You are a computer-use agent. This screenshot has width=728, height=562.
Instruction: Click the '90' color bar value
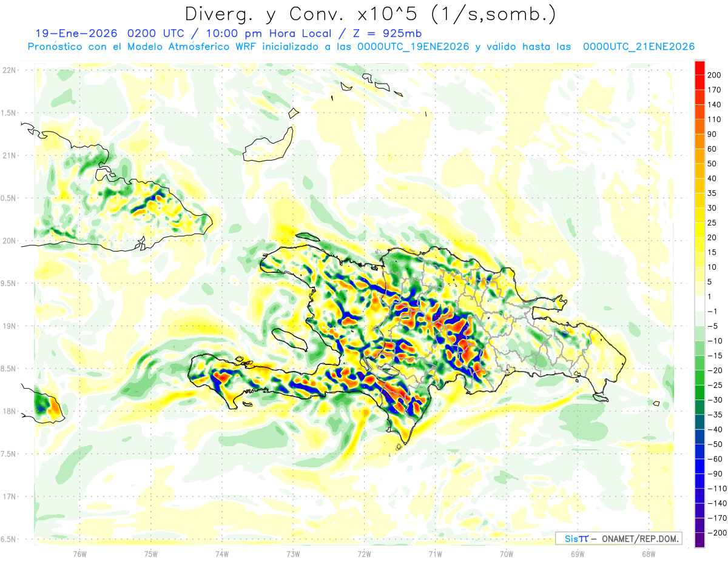713,135
